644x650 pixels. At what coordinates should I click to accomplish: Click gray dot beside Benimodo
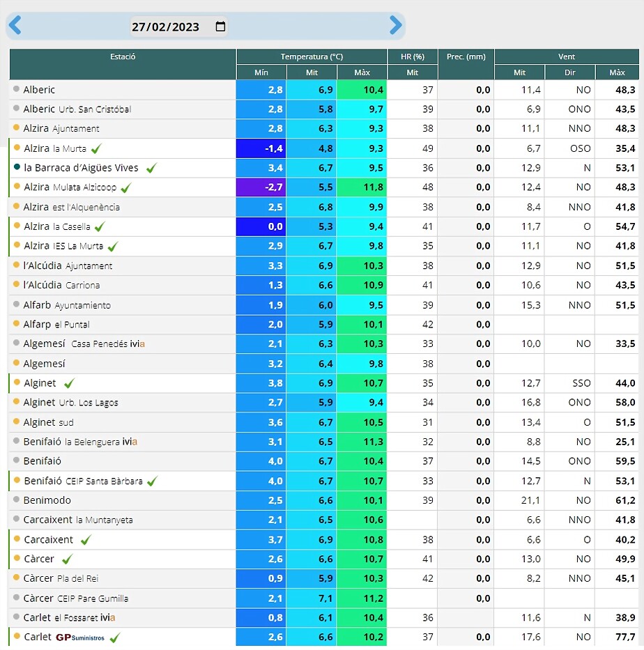tap(16, 499)
